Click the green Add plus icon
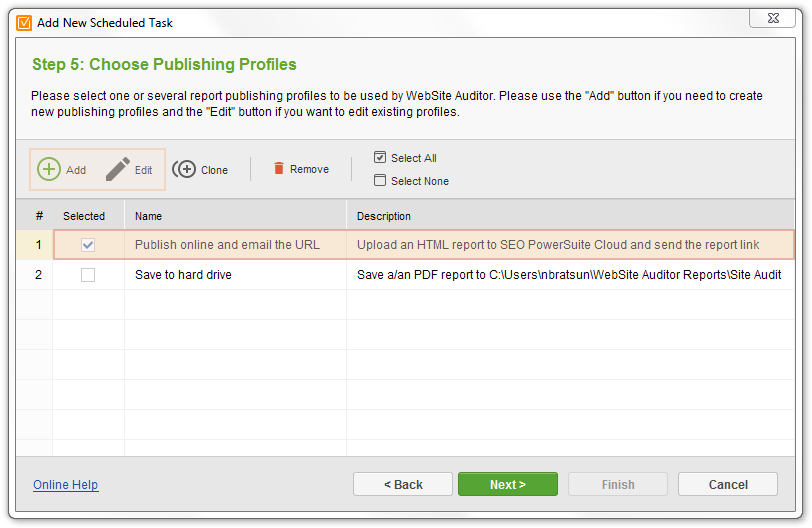812x528 pixels. point(49,169)
